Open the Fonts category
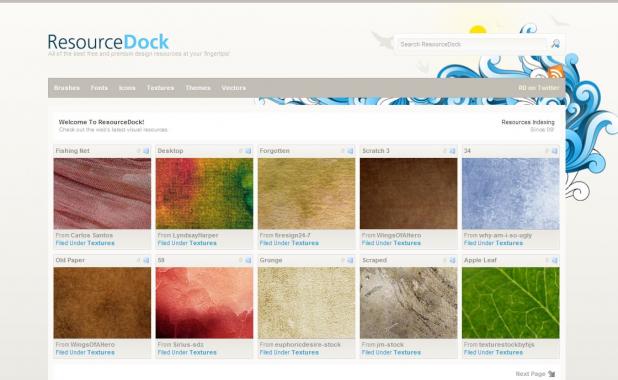This screenshot has width=618, height=380. coord(99,88)
